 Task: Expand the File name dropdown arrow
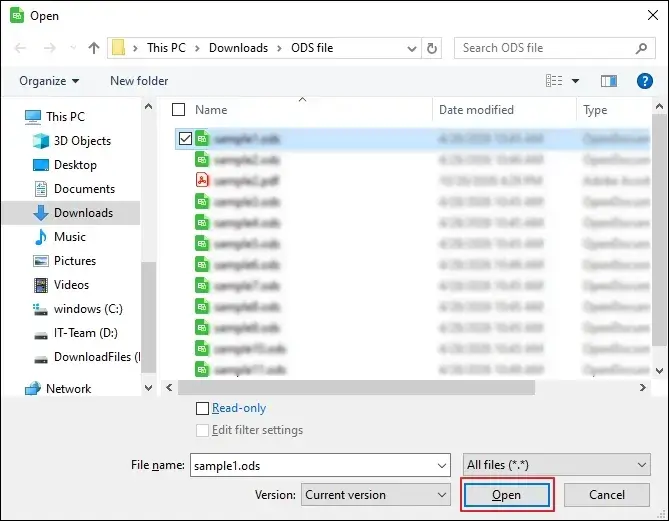[x=442, y=466]
